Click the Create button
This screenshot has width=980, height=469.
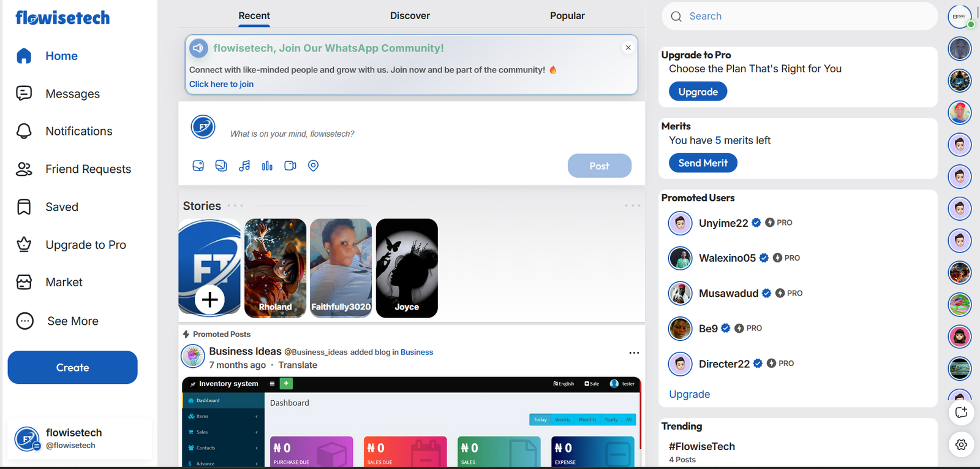click(x=72, y=367)
